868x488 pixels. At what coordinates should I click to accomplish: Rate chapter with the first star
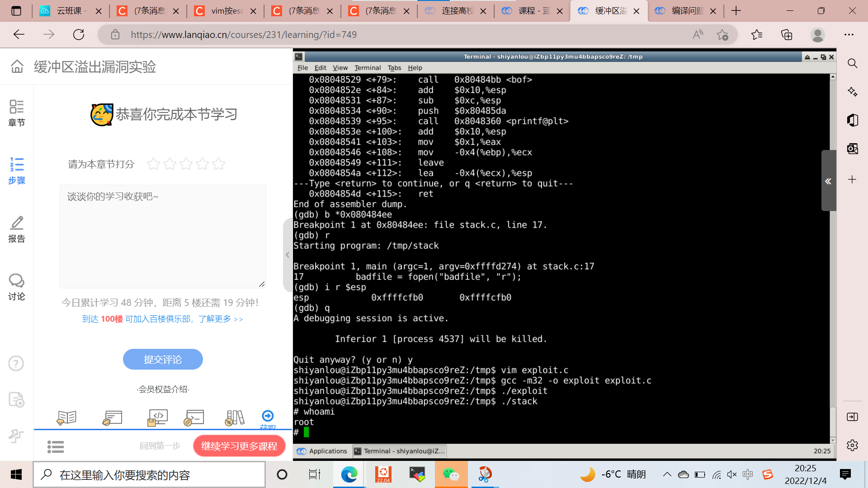point(153,164)
